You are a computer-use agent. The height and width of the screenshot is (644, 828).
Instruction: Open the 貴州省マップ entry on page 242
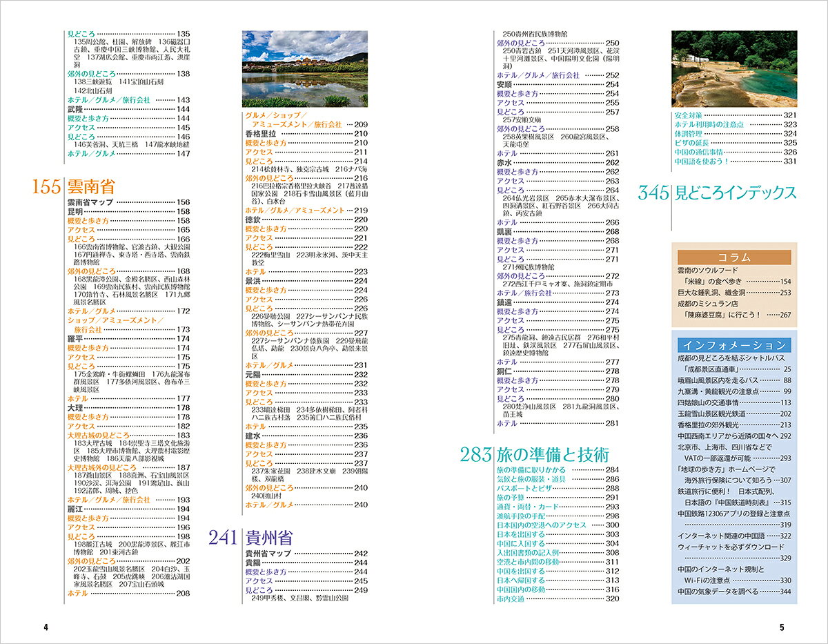306,554
